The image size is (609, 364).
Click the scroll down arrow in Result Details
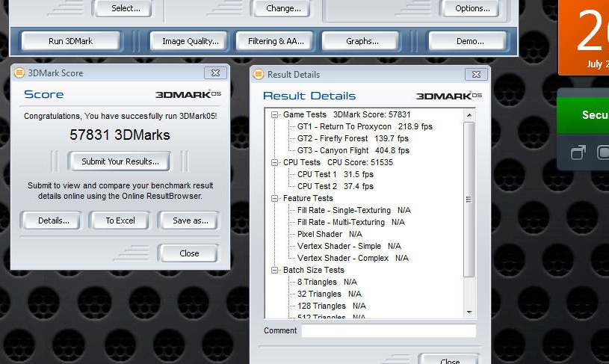tap(469, 312)
